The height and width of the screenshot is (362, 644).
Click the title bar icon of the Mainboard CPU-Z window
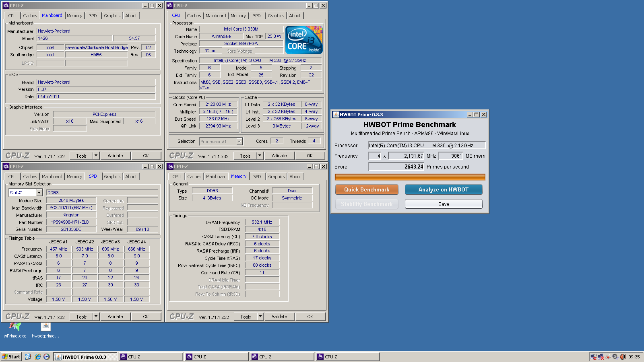(6, 6)
